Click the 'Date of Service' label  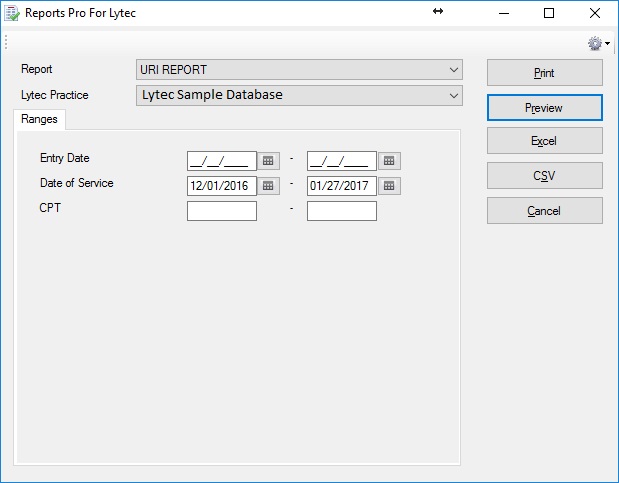pyautogui.click(x=77, y=183)
